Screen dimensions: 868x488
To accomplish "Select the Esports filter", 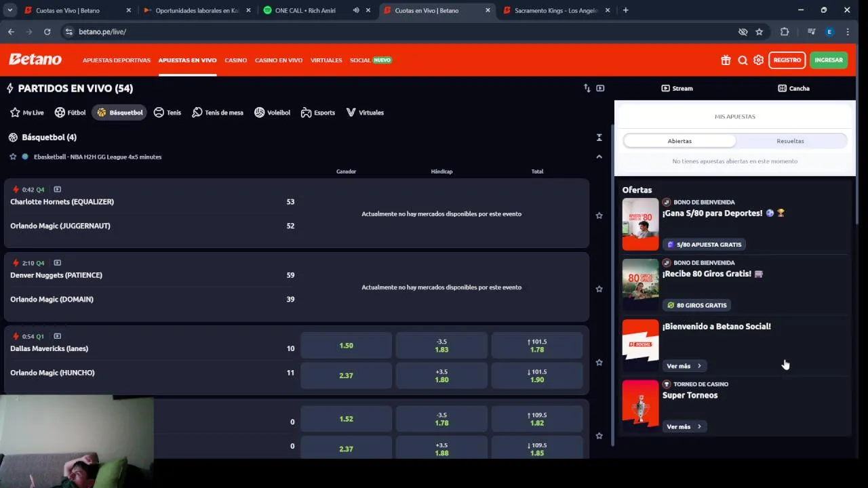I will tap(318, 113).
